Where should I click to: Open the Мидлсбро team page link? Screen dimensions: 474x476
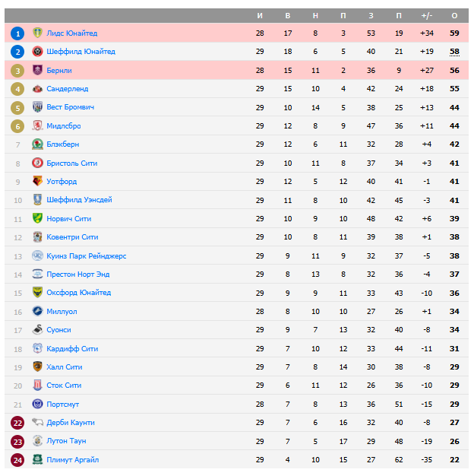[63, 126]
